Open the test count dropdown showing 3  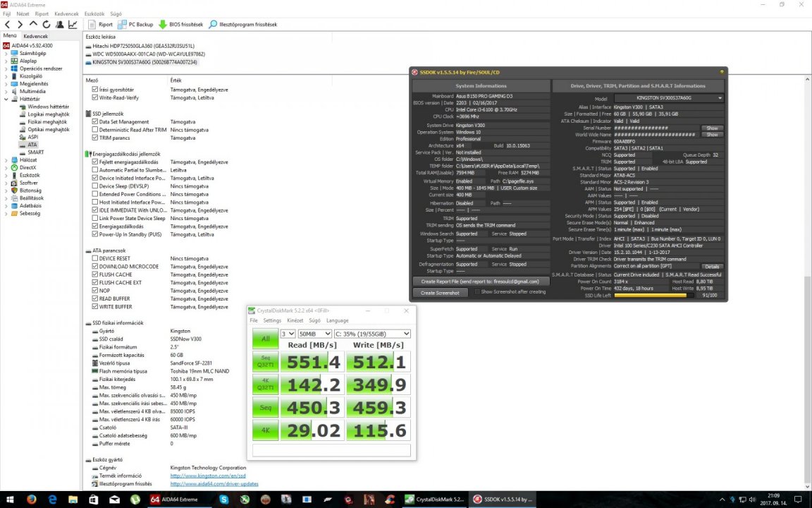click(x=288, y=334)
